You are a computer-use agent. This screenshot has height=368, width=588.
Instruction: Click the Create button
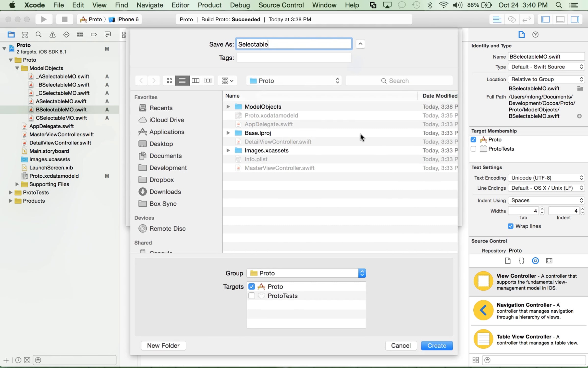tap(437, 346)
